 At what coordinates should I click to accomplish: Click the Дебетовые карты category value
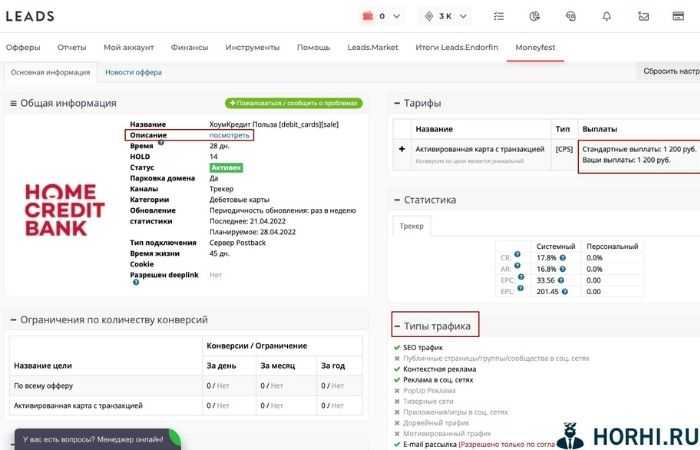239,200
